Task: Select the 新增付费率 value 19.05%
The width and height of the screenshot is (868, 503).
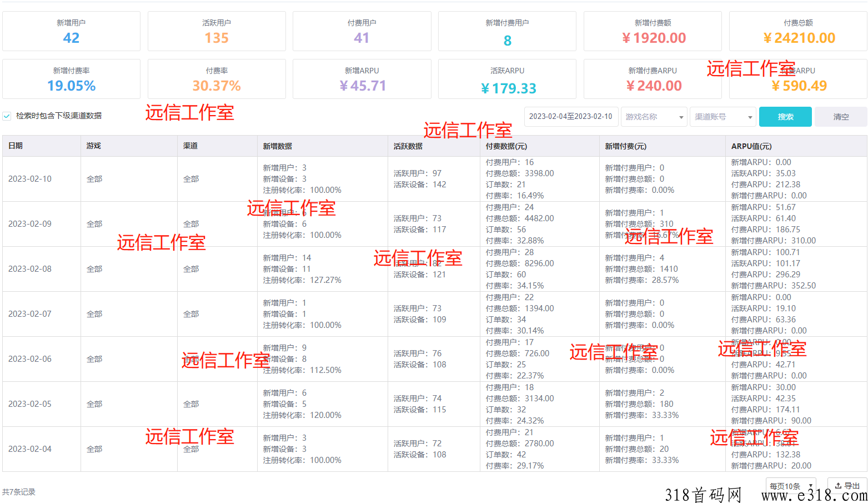Action: pos(72,86)
